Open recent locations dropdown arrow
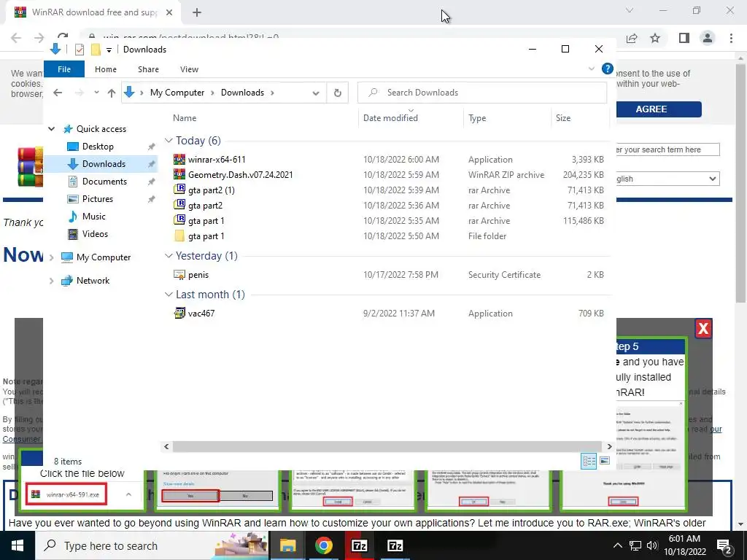The height and width of the screenshot is (560, 747). (96, 93)
